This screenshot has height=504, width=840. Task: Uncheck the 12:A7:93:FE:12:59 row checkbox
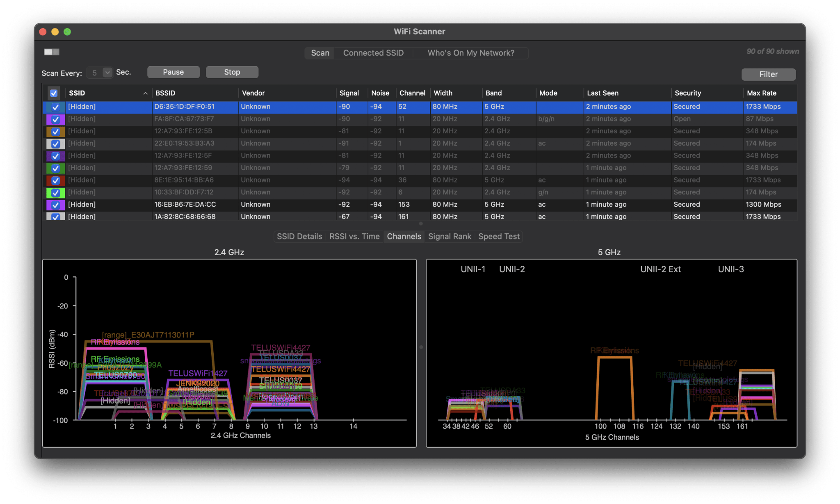(x=55, y=168)
